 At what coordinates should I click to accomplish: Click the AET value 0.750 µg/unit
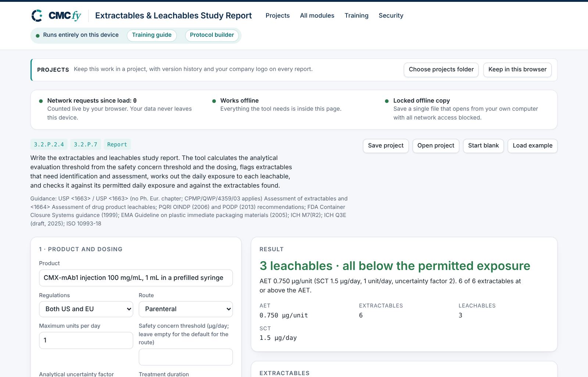(x=284, y=315)
